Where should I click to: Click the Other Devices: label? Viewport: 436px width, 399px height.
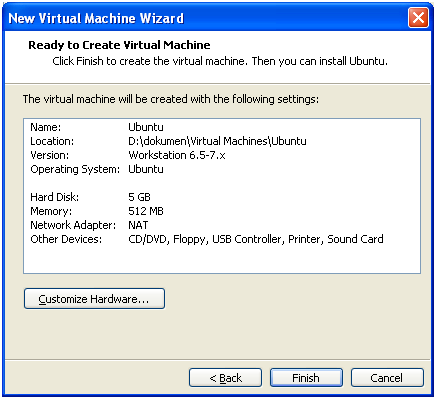tap(66, 239)
